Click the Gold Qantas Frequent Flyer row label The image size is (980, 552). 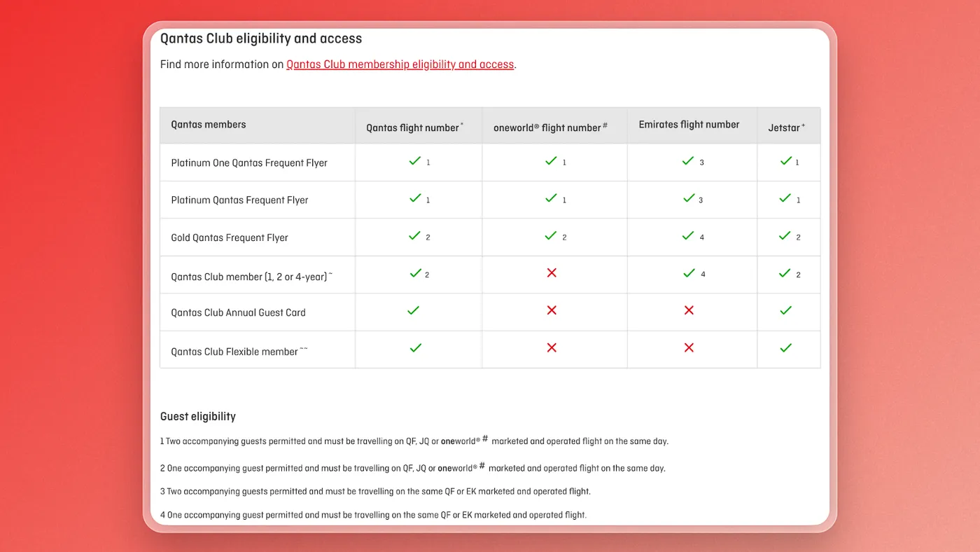pyautogui.click(x=230, y=237)
